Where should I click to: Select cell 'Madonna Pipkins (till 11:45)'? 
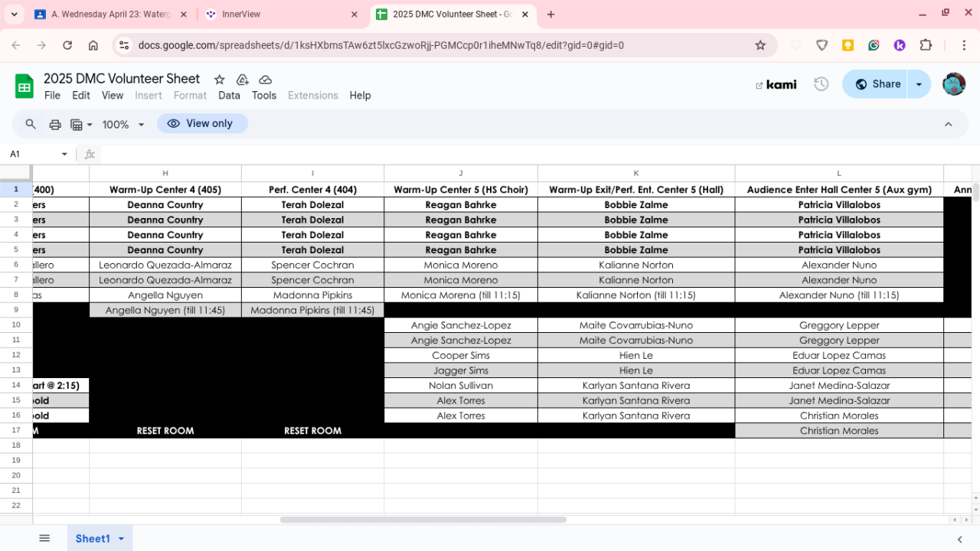coord(312,310)
